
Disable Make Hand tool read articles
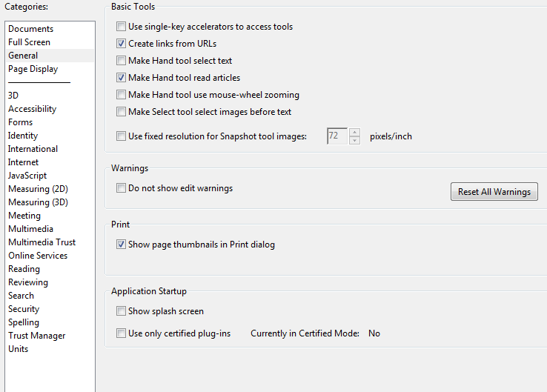(x=122, y=78)
